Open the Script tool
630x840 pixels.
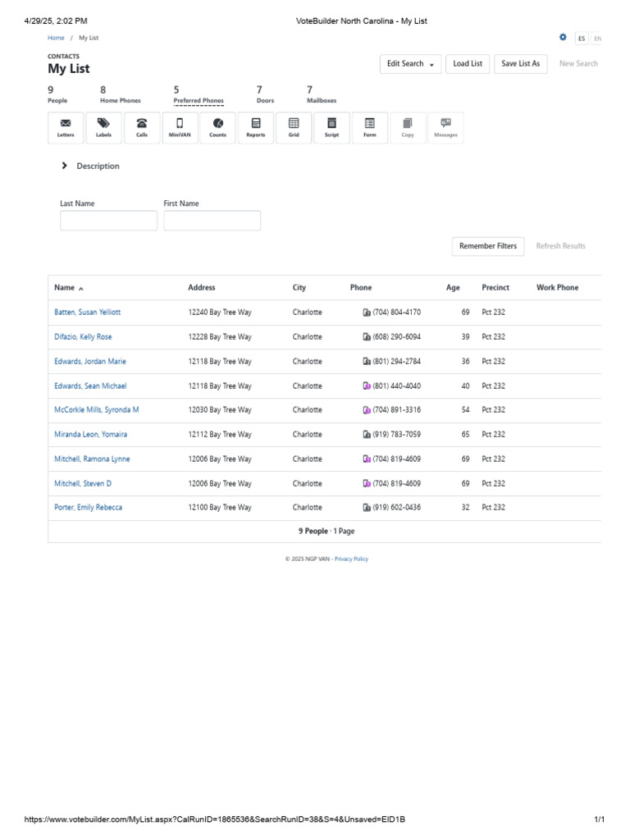(x=331, y=128)
